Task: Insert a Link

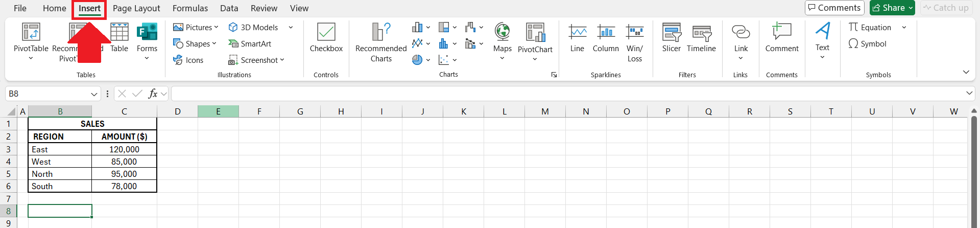Action: tap(741, 42)
